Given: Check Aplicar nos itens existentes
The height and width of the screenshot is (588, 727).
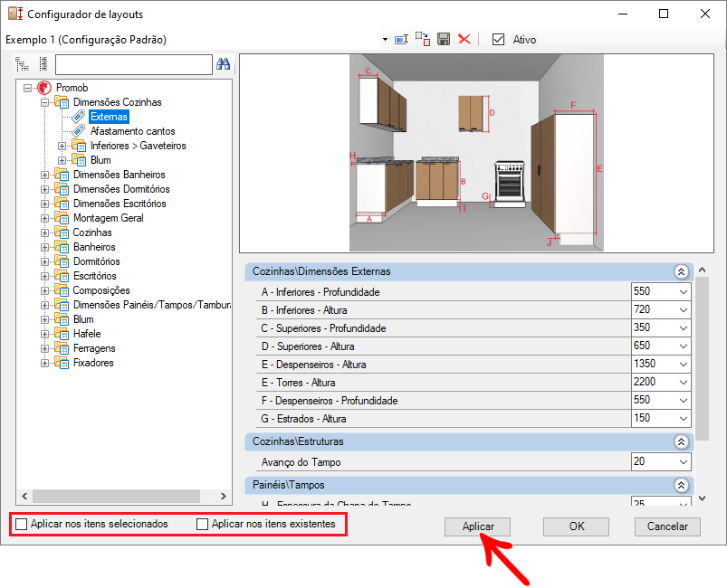Looking at the screenshot, I should tap(203, 524).
